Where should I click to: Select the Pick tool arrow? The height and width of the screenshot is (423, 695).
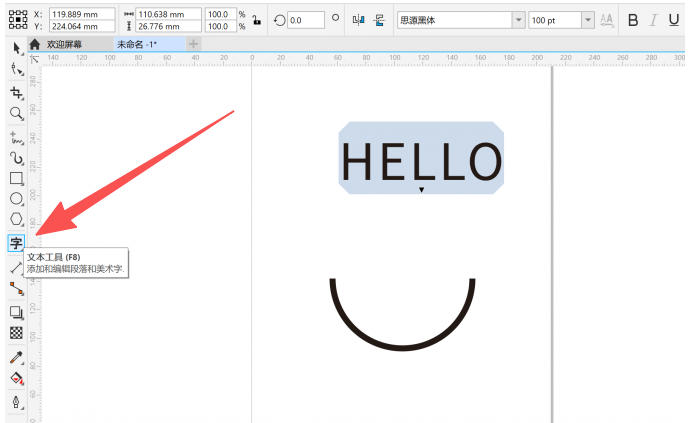click(16, 49)
